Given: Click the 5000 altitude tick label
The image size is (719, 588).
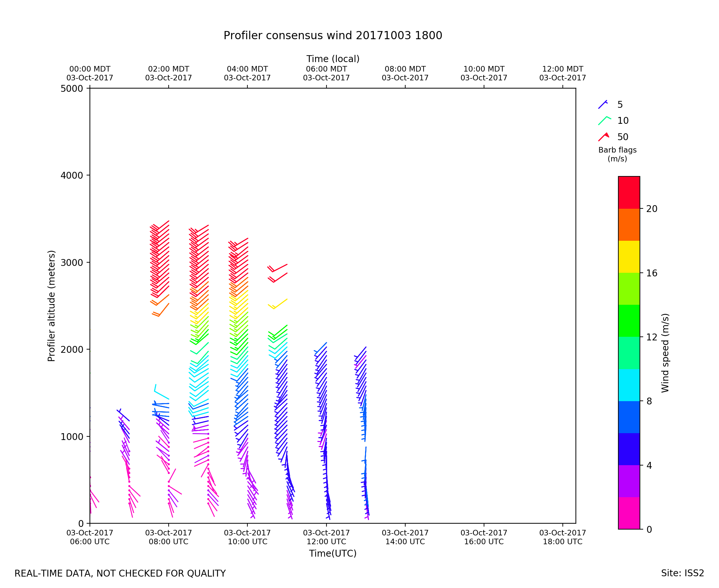Looking at the screenshot, I should 72,89.
